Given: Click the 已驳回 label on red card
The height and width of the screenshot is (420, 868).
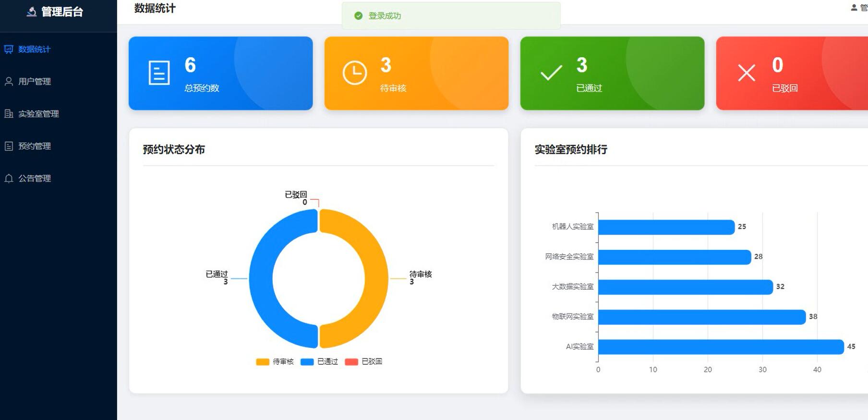Looking at the screenshot, I should pyautogui.click(x=785, y=88).
